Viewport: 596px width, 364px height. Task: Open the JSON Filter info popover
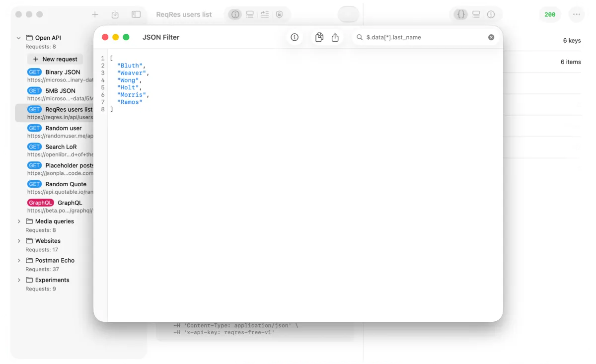(295, 37)
